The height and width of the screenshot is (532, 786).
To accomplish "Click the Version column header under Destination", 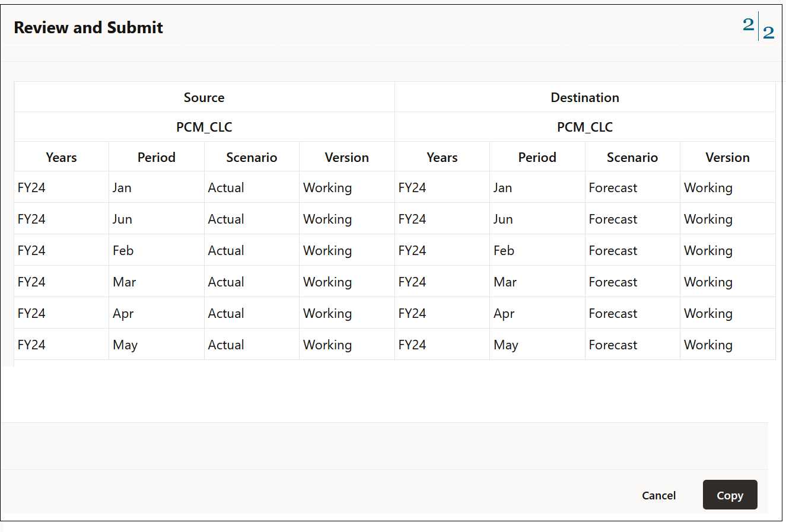I will 727,157.
